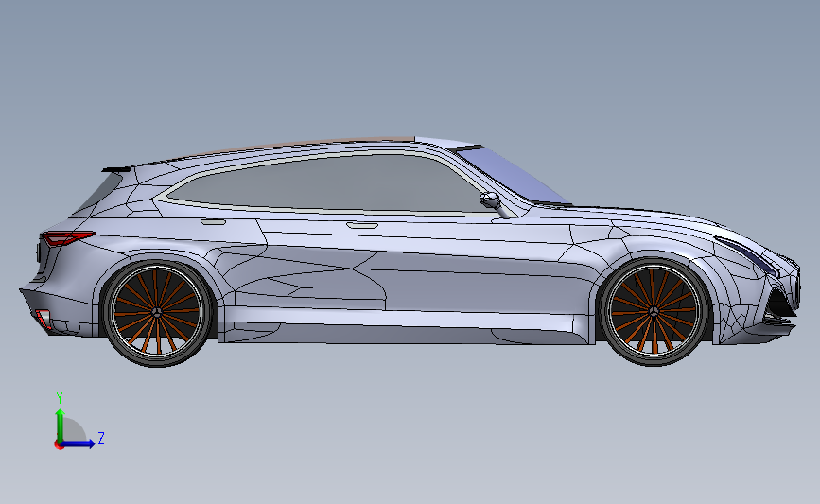This screenshot has width=820, height=504.
Task: Select the front wheel hub of the car
Action: coord(653,312)
